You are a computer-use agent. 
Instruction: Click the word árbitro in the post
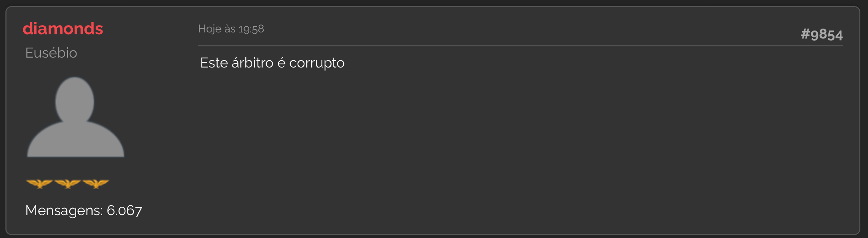click(252, 63)
